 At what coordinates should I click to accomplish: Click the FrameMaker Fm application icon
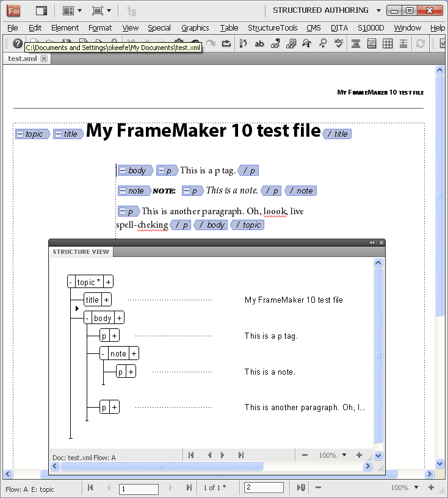(x=13, y=11)
